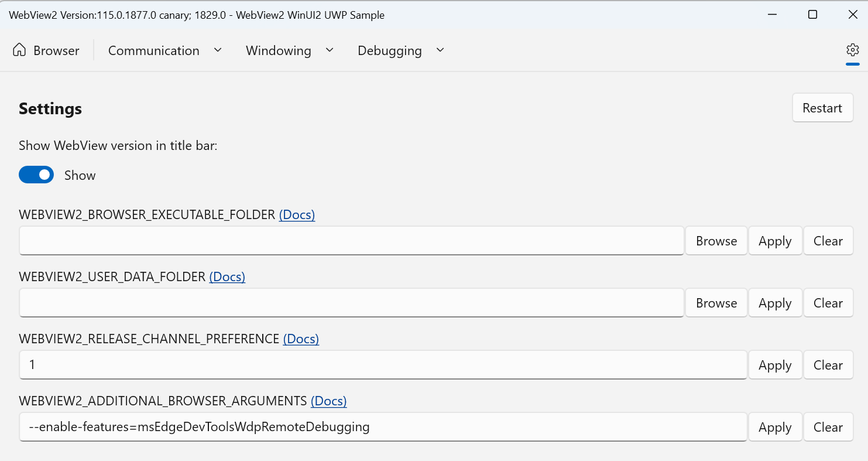Viewport: 868px width, 461px height.
Task: Expand the Communication dropdown chevron
Action: click(x=218, y=50)
